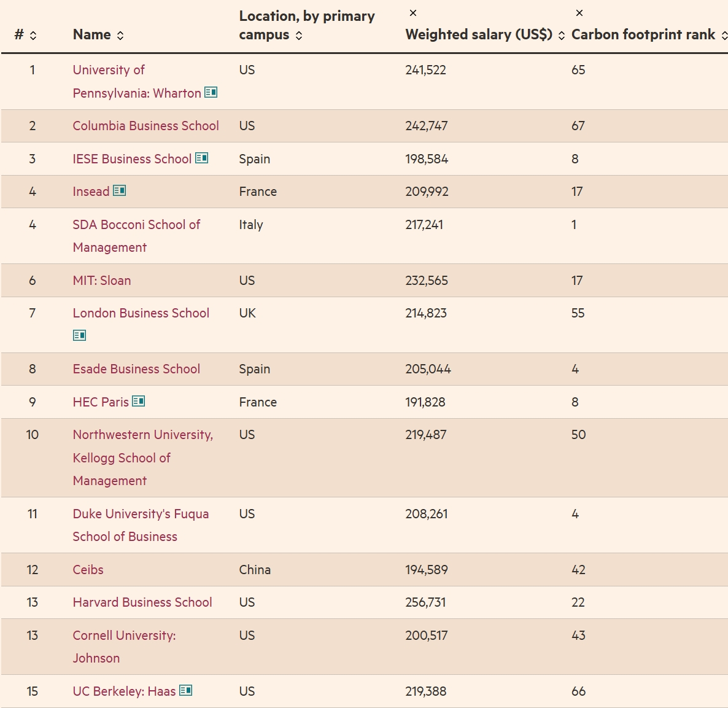Click the 217,241 salary for SDA Bocconi
Viewport: 728px width, 708px height.
click(424, 225)
